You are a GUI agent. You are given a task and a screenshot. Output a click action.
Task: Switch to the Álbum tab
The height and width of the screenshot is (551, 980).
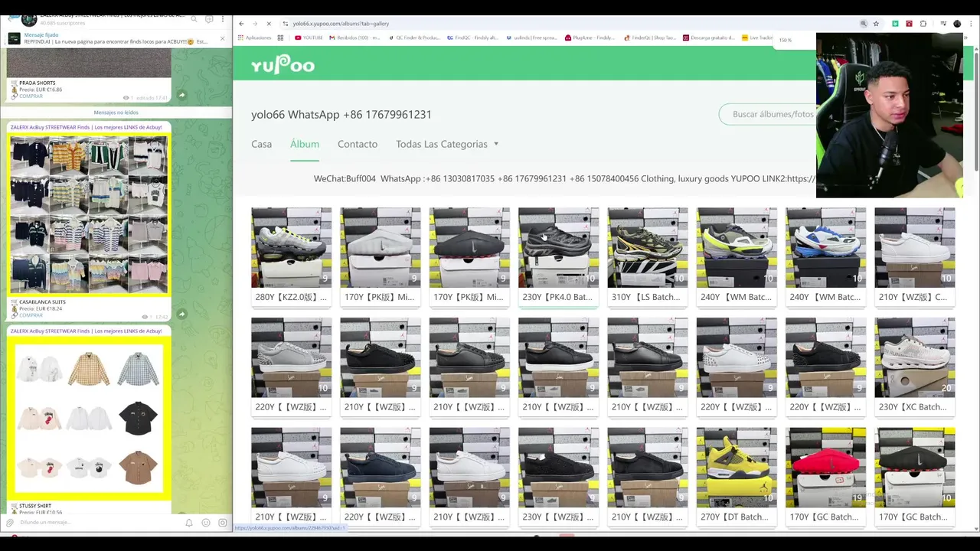(x=305, y=144)
